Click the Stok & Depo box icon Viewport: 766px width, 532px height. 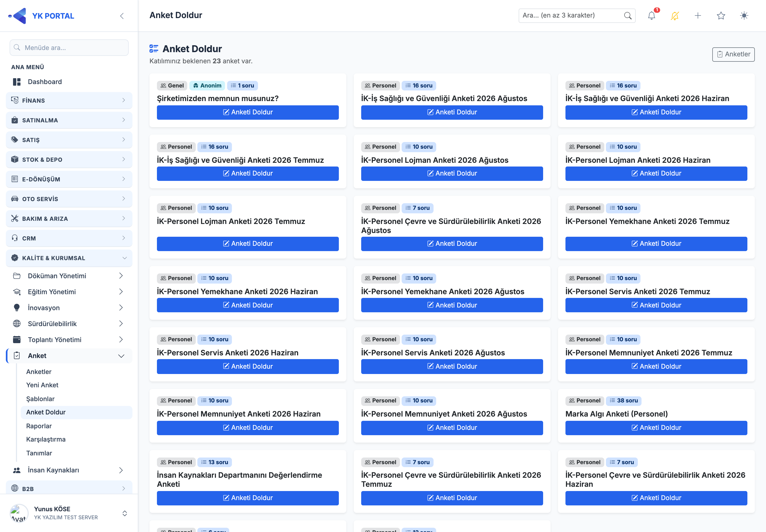(x=15, y=159)
